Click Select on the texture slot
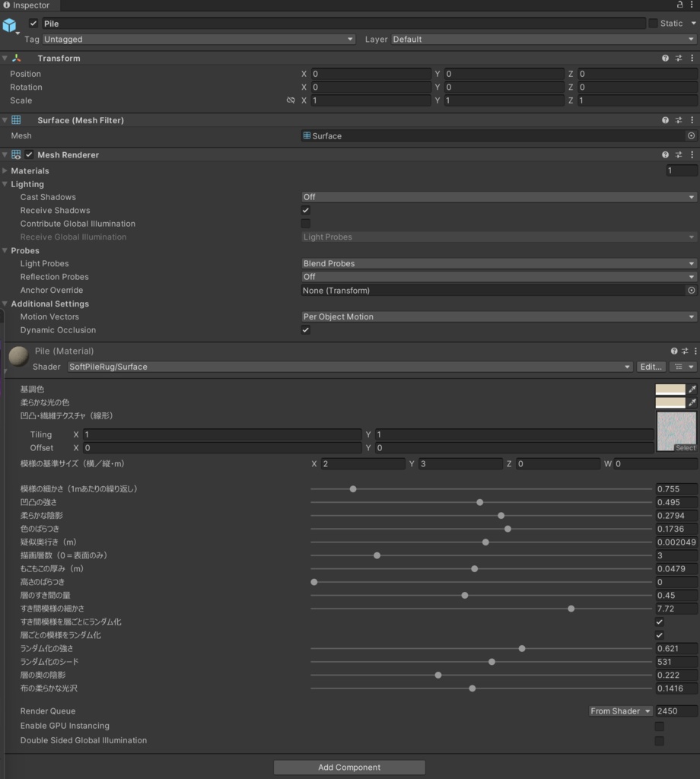This screenshot has height=779, width=700. pos(685,447)
